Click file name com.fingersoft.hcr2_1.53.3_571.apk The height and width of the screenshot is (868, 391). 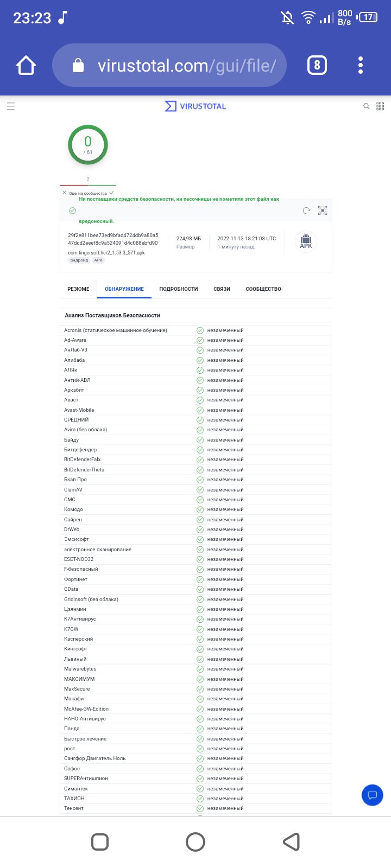106,253
